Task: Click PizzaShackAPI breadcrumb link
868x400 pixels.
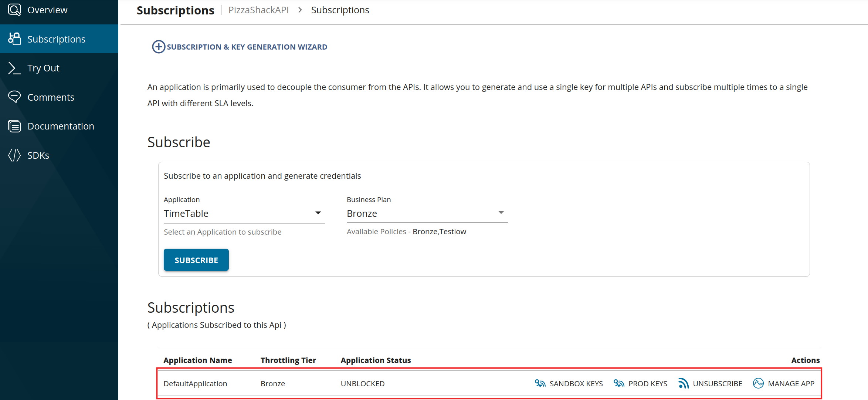Action: (x=258, y=10)
